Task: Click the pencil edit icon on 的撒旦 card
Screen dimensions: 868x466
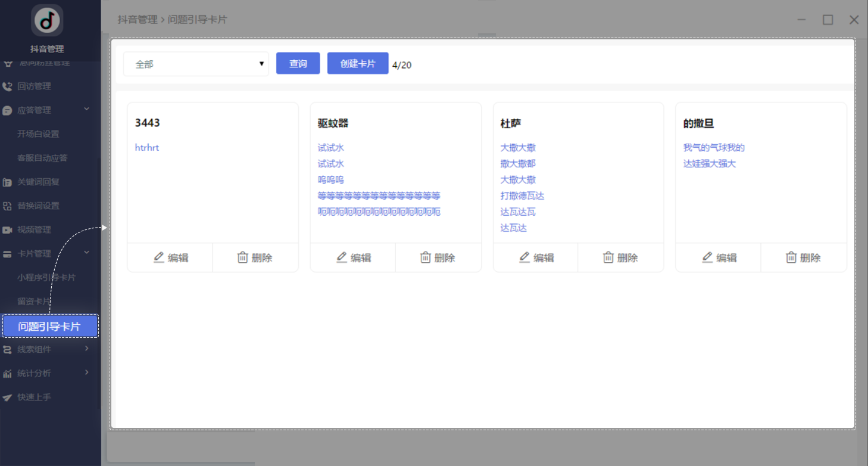Action: (707, 257)
